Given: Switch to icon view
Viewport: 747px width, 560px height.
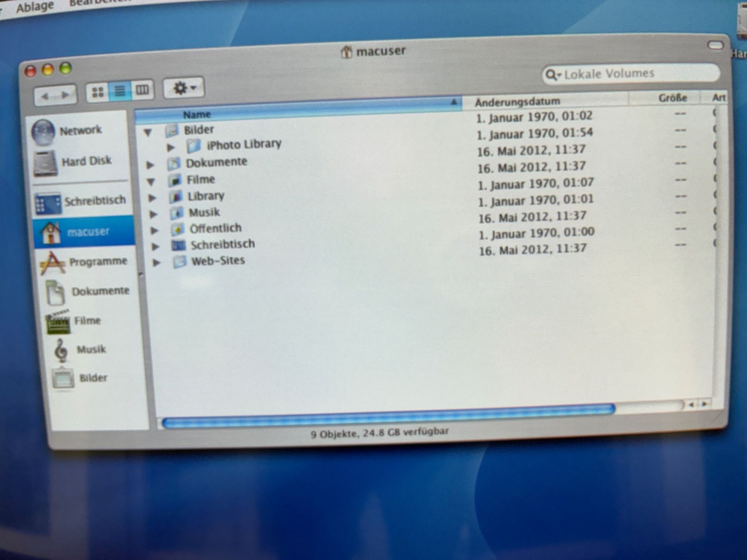Looking at the screenshot, I should pos(98,91).
